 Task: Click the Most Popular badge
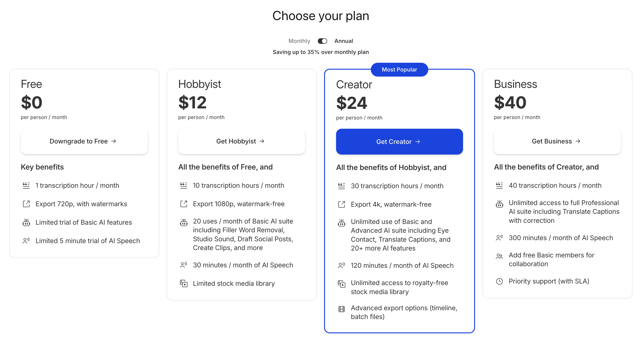coord(399,70)
